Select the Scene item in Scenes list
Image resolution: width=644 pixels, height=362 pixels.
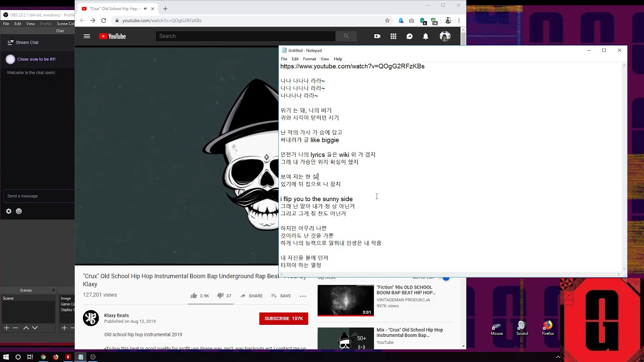(x=29, y=299)
